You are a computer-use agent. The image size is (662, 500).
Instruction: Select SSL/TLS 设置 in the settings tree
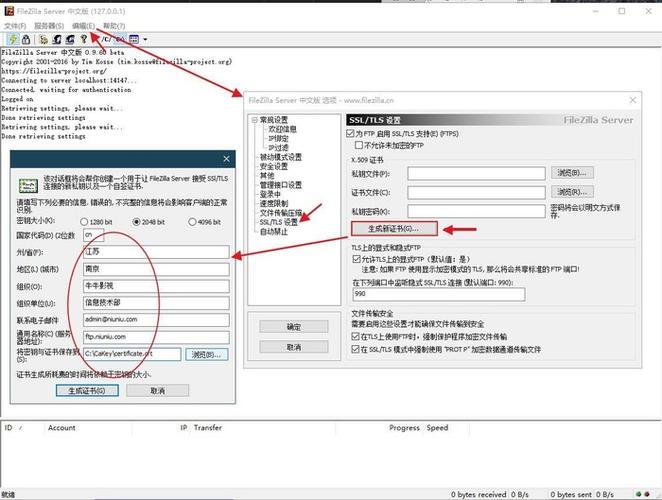279,222
